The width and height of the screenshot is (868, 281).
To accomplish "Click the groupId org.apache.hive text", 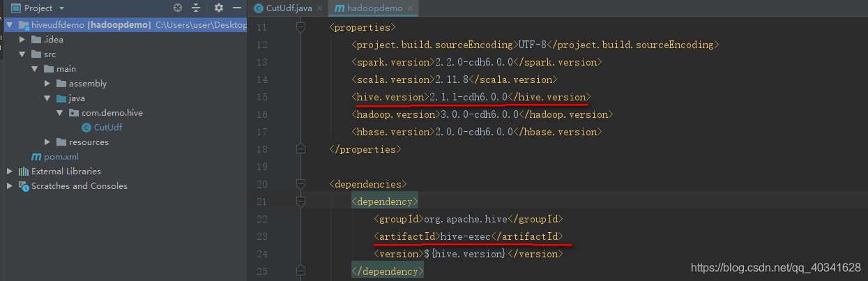I will click(x=466, y=219).
